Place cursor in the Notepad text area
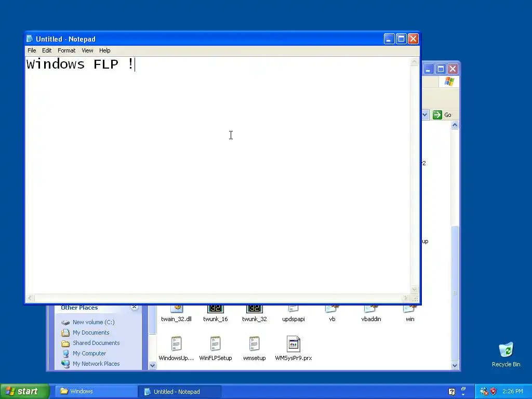This screenshot has height=399, width=532. tap(218, 175)
